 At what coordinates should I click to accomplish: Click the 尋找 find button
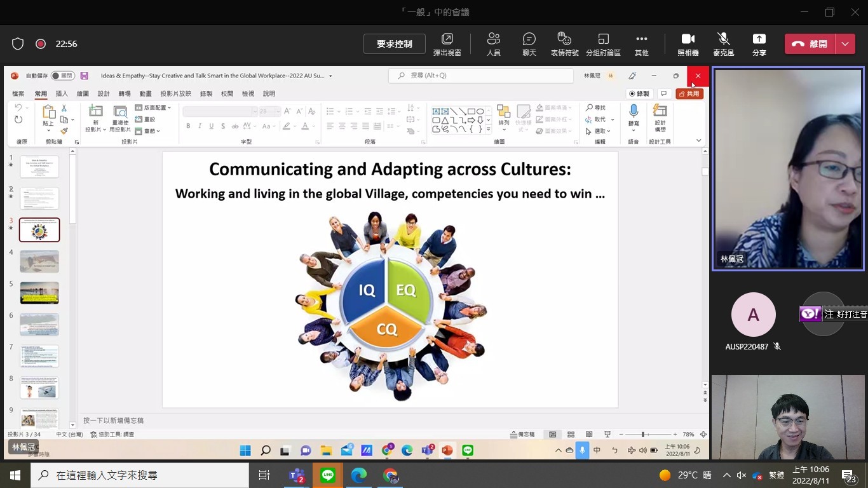tap(596, 107)
